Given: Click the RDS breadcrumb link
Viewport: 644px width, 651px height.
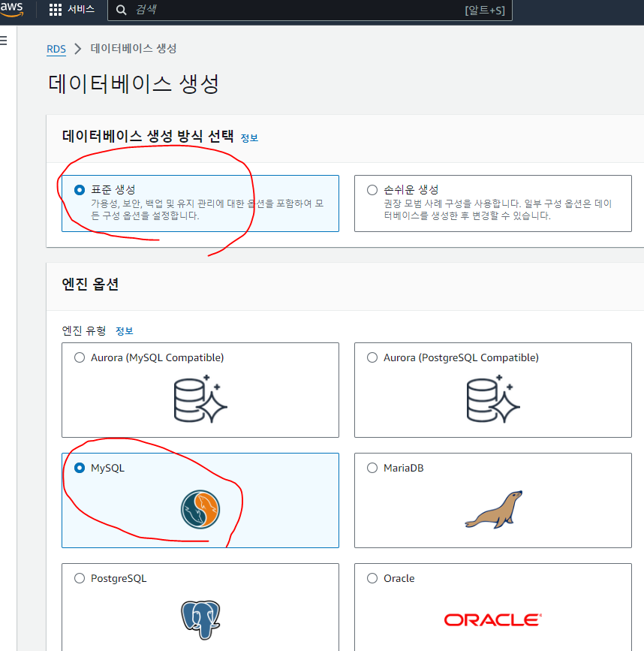Looking at the screenshot, I should pyautogui.click(x=56, y=49).
